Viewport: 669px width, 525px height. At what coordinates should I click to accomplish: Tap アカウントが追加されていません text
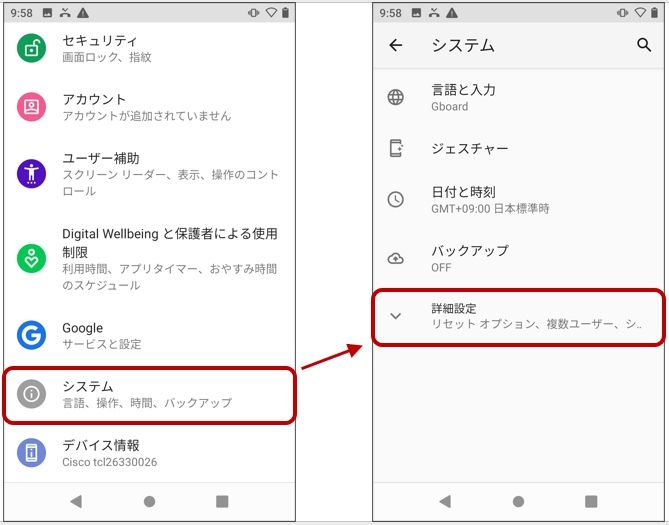click(147, 116)
